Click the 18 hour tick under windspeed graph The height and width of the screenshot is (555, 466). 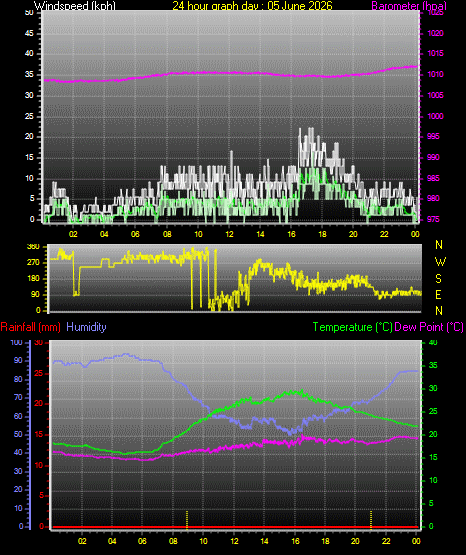click(x=322, y=234)
